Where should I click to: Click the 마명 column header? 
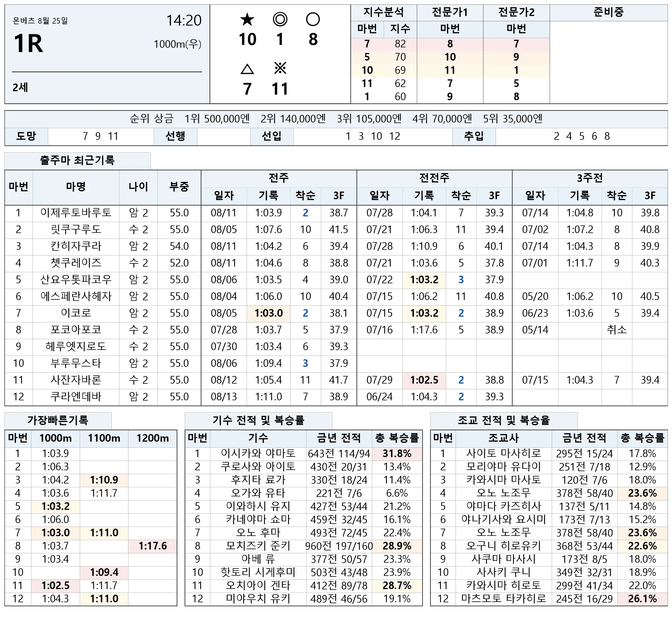pyautogui.click(x=76, y=187)
